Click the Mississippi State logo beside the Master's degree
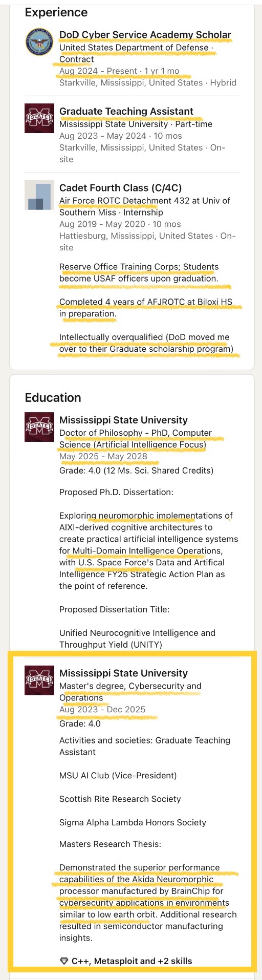The image size is (262, 980). [x=39, y=680]
